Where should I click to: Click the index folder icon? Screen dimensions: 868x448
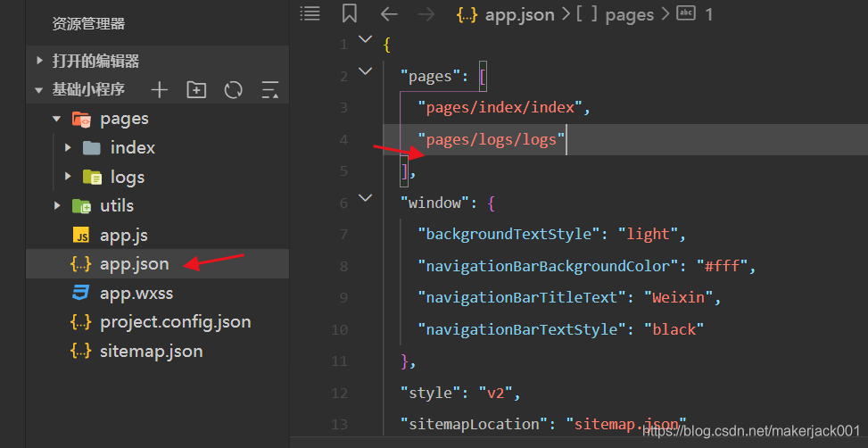[x=91, y=148]
